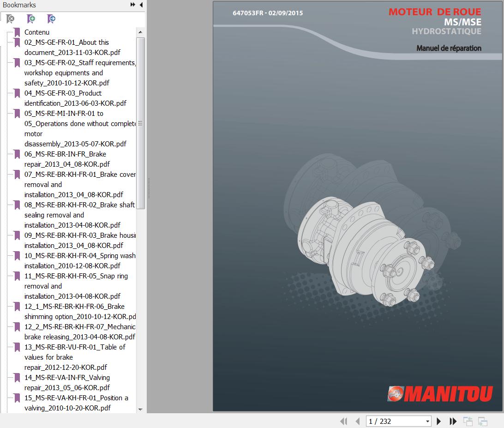504x428 pixels.
Task: Open bookmark 07 Brake cover removal and installation
Action: pos(80,185)
